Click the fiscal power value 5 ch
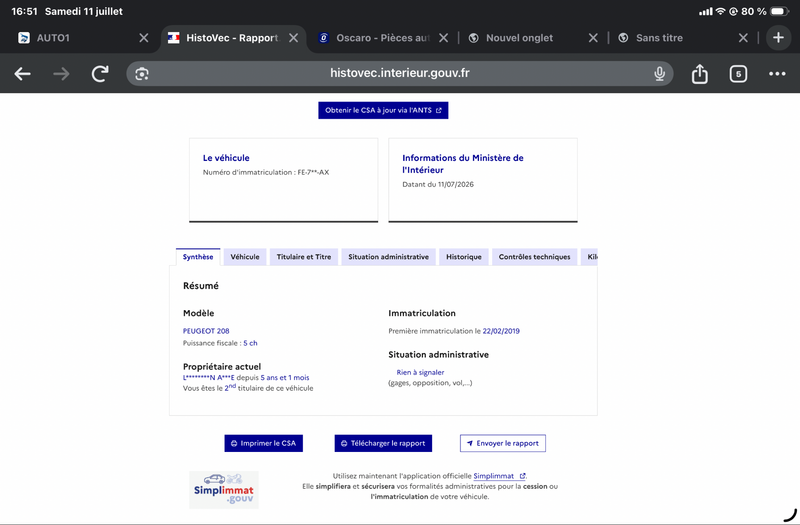 pyautogui.click(x=251, y=343)
